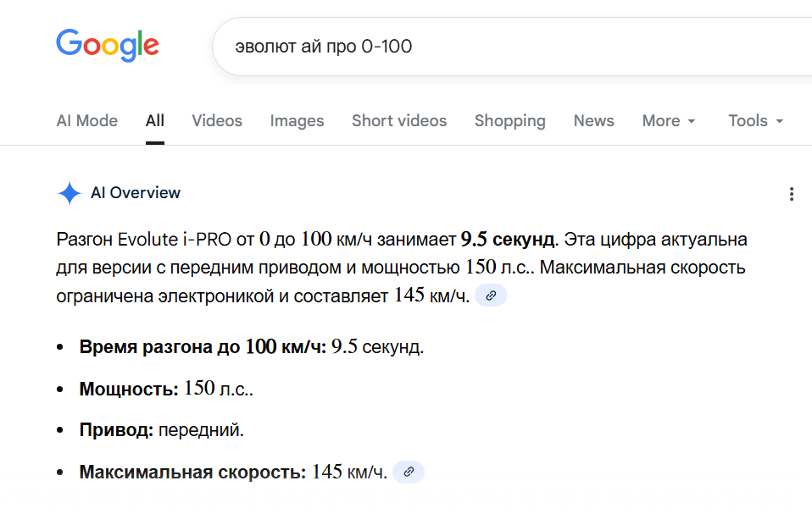Click the Мощность 150 л.с. bullet
Viewport: 812px width, 514px height.
click(x=166, y=390)
